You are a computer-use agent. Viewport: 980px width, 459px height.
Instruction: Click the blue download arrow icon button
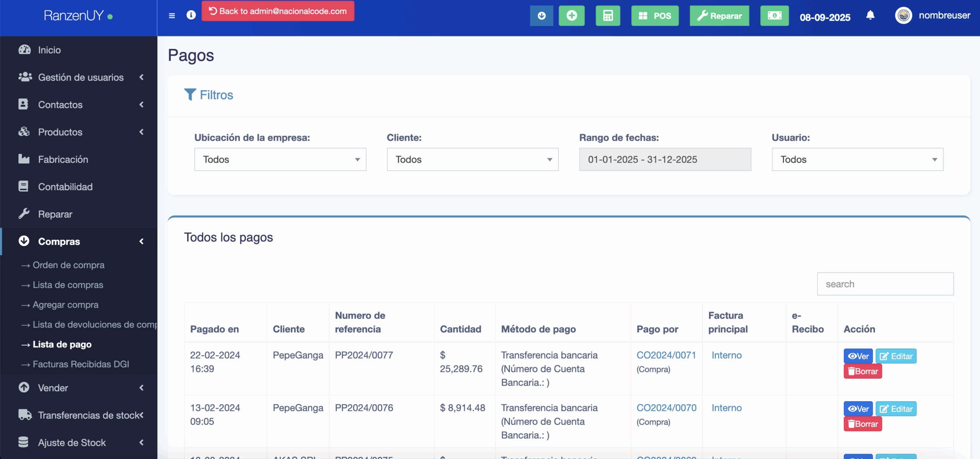click(541, 16)
